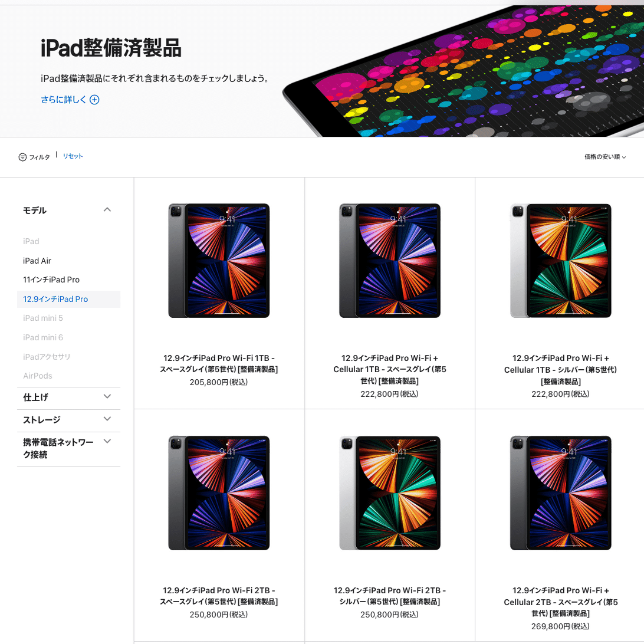Click the Cellular 2TB space gray iPad image
The image size is (644, 644).
click(561, 493)
